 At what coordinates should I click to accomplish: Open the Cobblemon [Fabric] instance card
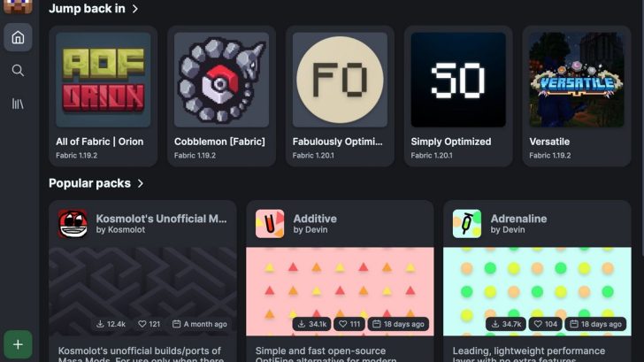(221, 96)
